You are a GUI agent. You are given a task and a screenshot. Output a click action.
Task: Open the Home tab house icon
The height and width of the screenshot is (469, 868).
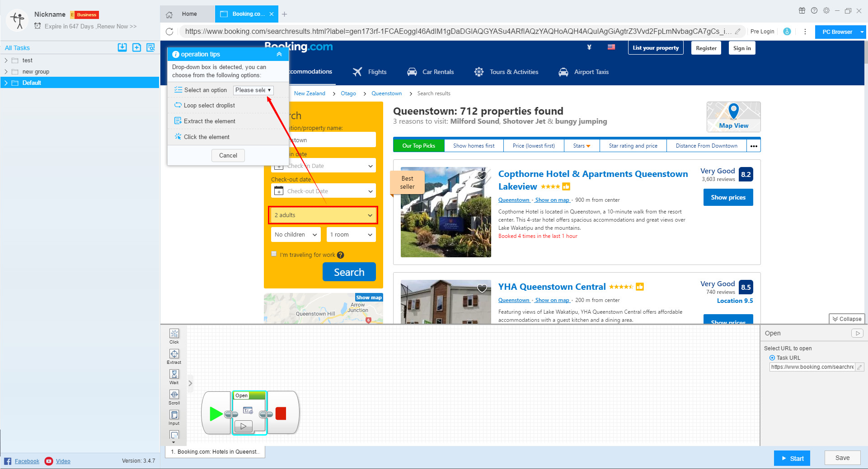[169, 14]
